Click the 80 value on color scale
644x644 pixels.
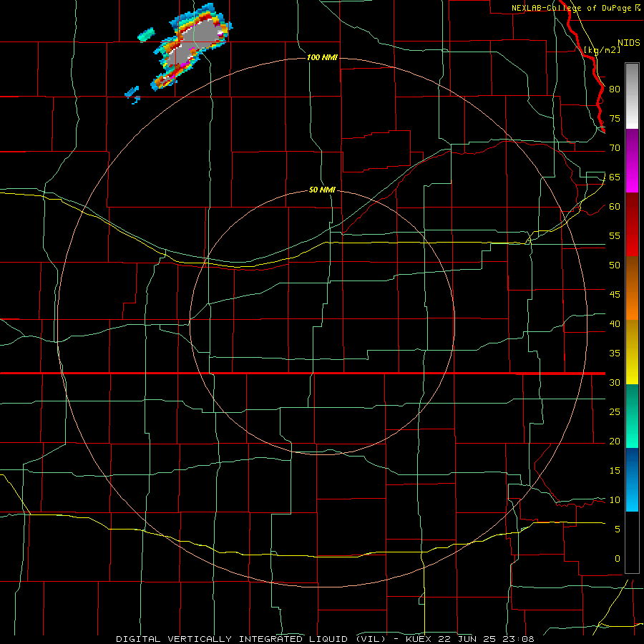click(615, 89)
